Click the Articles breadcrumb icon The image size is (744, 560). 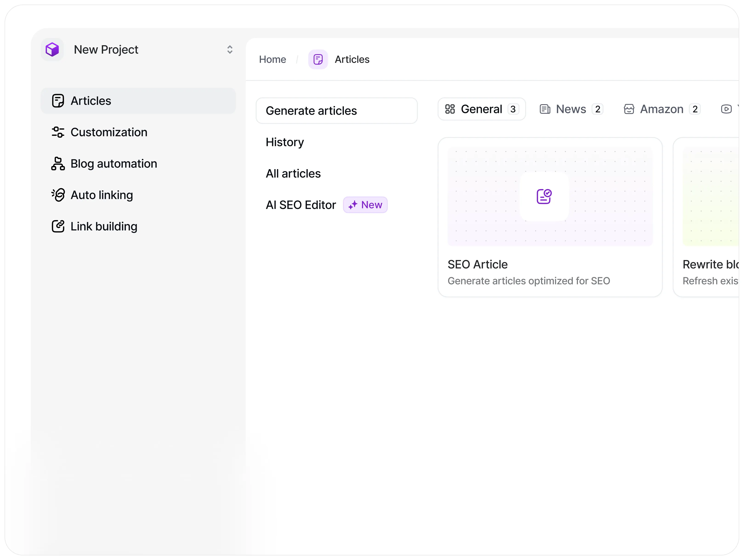[318, 59]
